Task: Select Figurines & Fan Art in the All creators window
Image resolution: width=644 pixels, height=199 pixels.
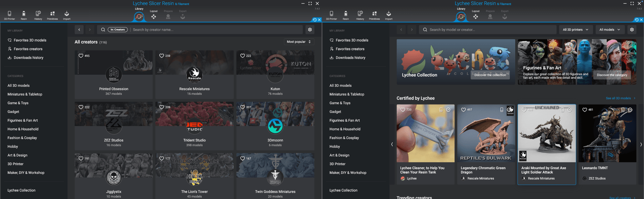Action: [23, 120]
